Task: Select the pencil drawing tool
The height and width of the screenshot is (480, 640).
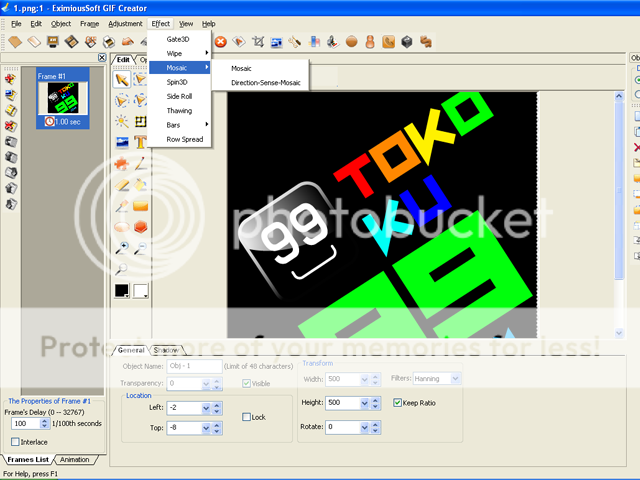Action: click(140, 164)
